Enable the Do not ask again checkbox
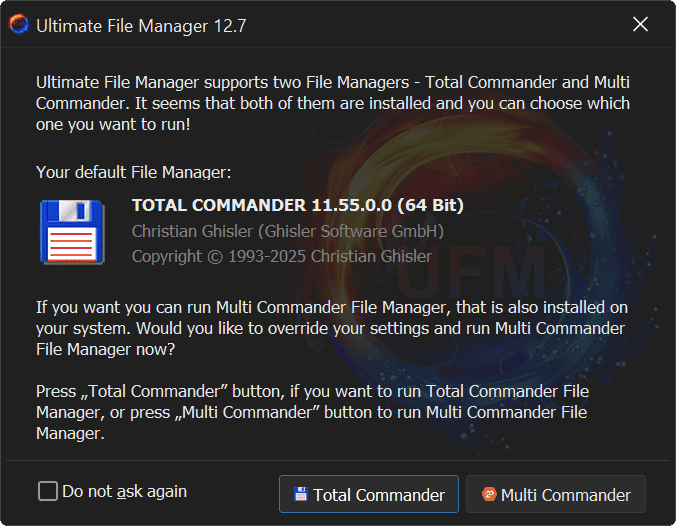 point(48,491)
